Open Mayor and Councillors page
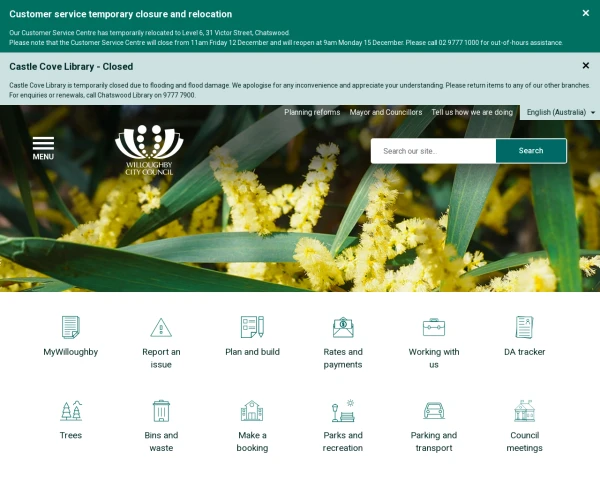 coord(386,112)
